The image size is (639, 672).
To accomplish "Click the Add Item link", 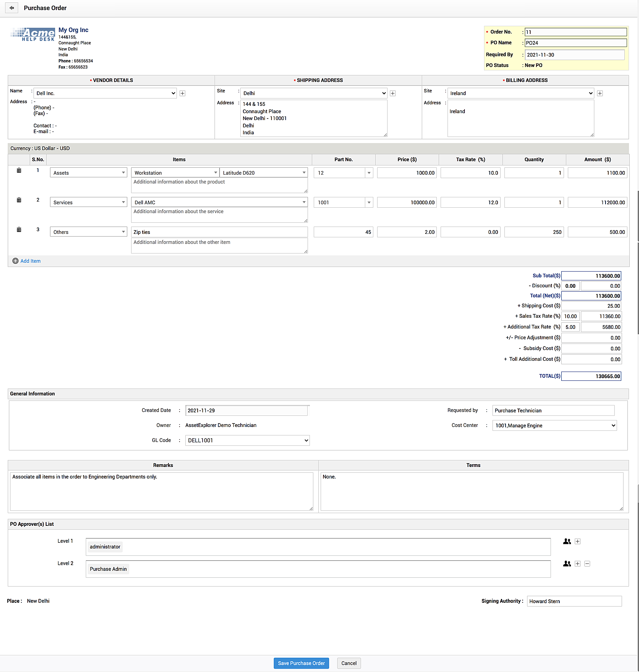I will click(30, 261).
